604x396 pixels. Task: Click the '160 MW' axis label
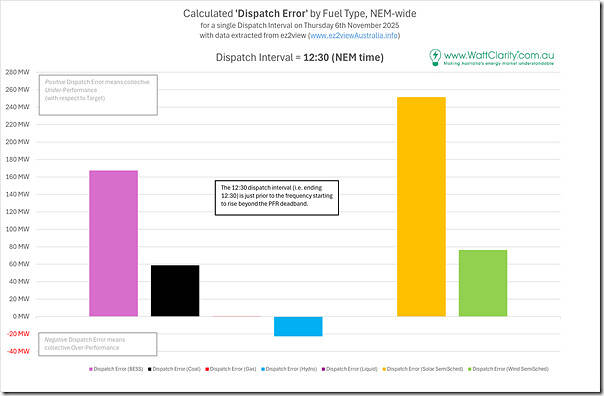coord(17,177)
